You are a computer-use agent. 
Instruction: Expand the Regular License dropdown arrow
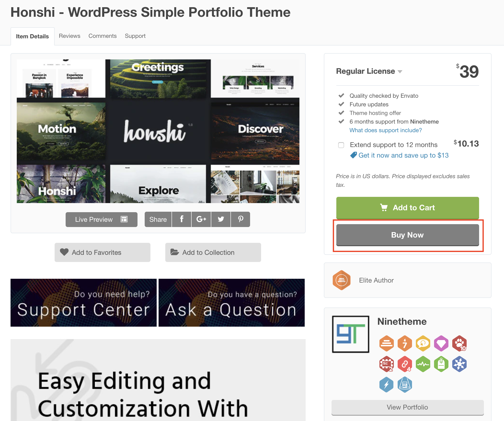[x=400, y=72]
